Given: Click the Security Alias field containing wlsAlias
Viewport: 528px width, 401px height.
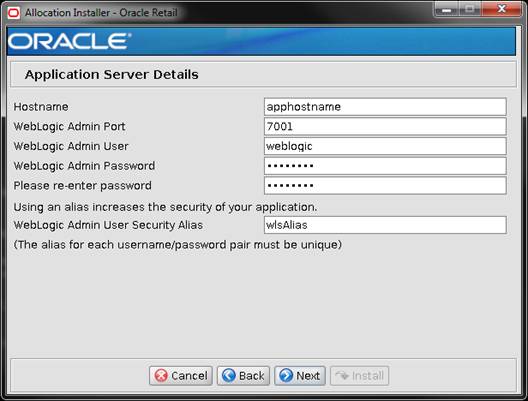Looking at the screenshot, I should (385, 225).
